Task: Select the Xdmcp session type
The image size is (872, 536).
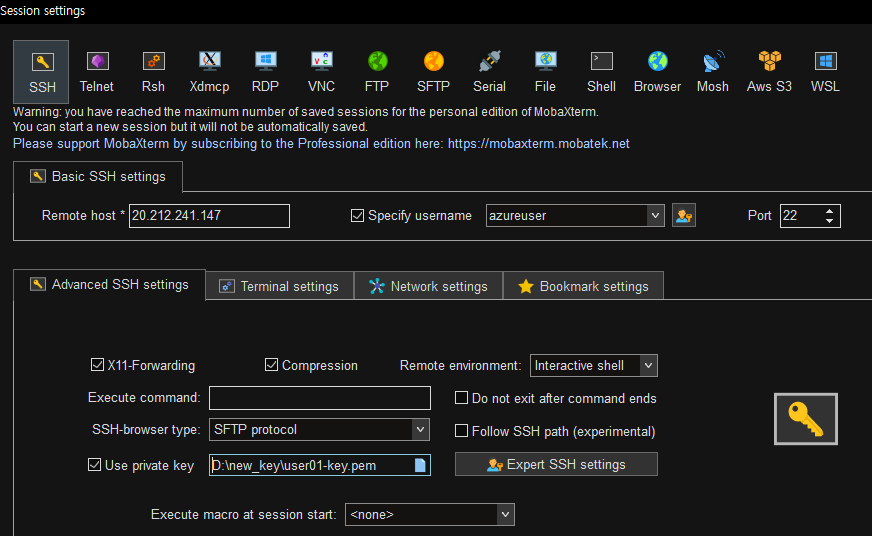Action: (x=209, y=72)
